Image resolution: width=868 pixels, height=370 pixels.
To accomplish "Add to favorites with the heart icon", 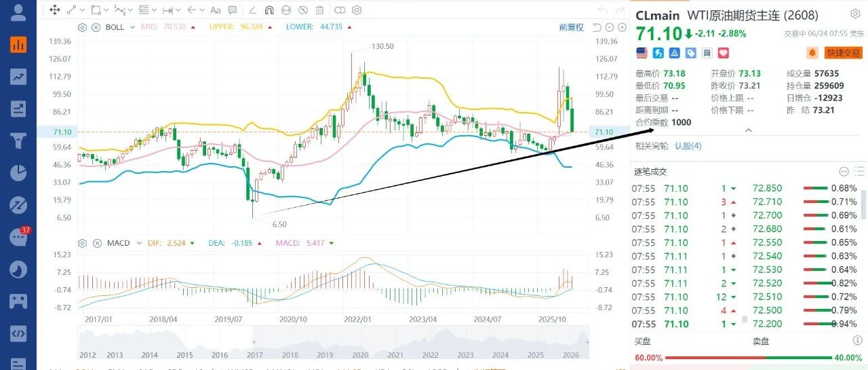I will (723, 53).
